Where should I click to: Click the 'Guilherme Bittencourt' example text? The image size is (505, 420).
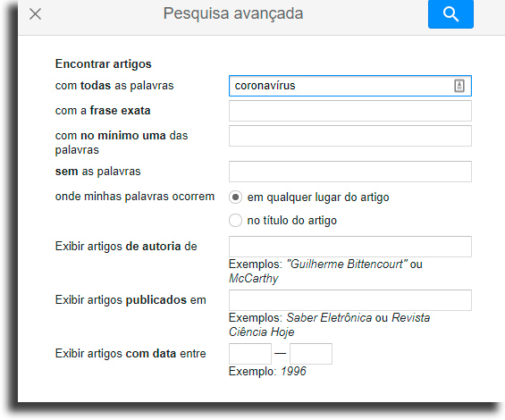[x=347, y=265]
